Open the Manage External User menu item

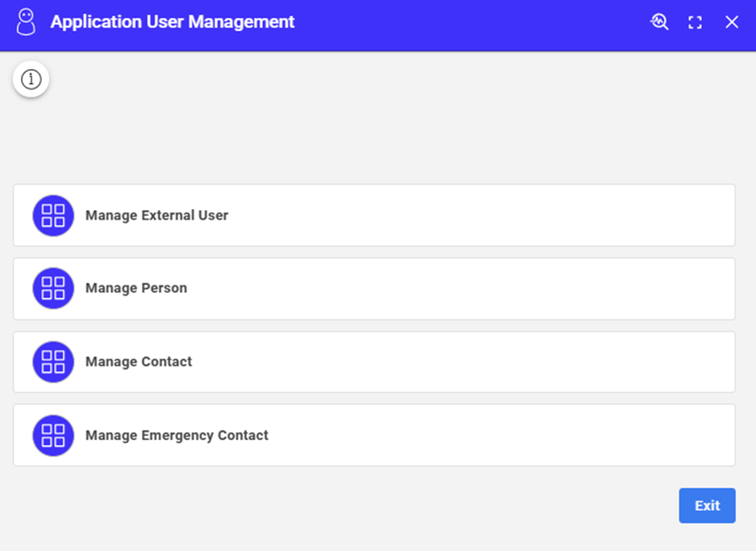(156, 215)
